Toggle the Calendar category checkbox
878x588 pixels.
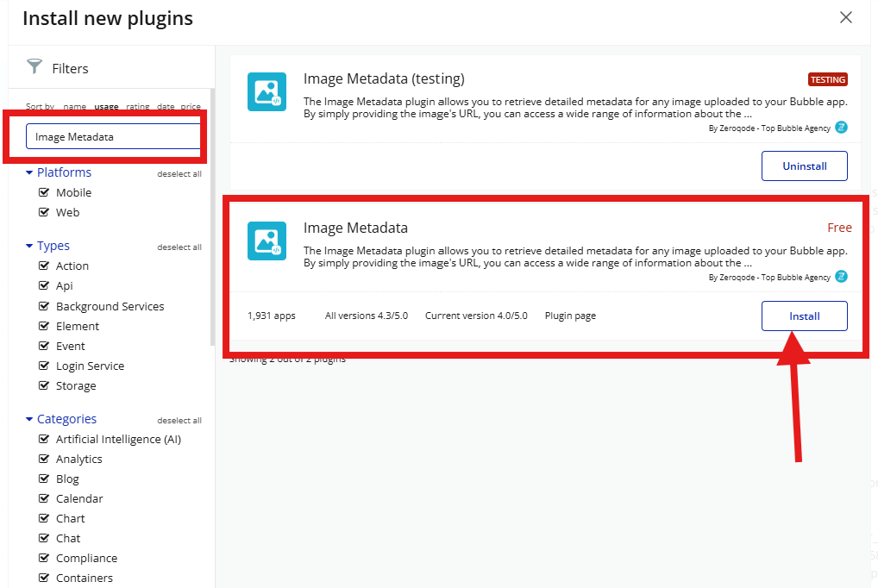(44, 498)
